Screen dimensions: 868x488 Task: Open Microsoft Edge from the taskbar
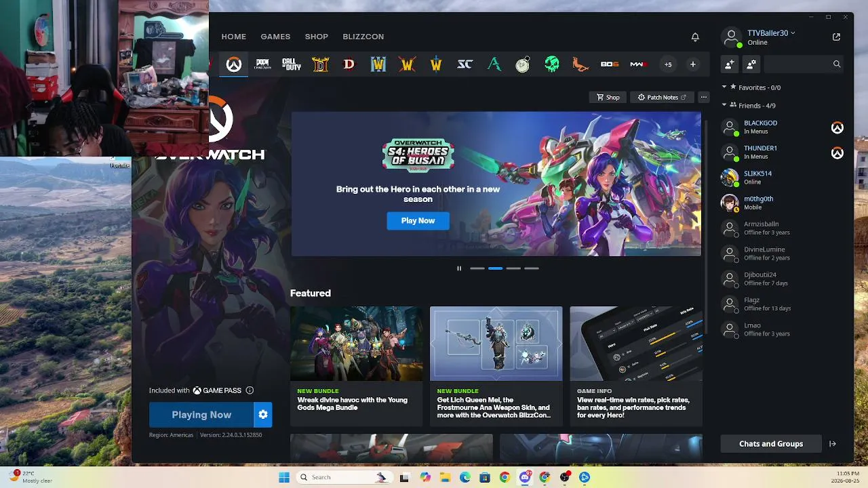tap(465, 477)
